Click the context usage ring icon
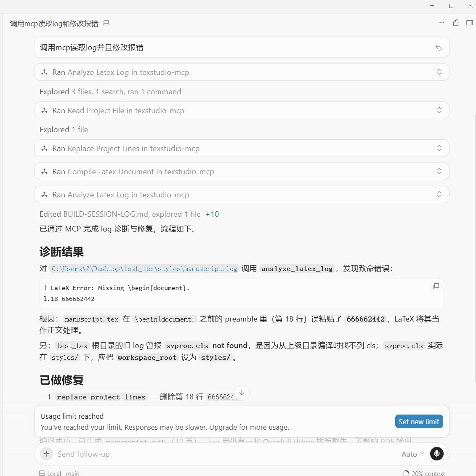Screen dimensions: 476x476 [406, 473]
